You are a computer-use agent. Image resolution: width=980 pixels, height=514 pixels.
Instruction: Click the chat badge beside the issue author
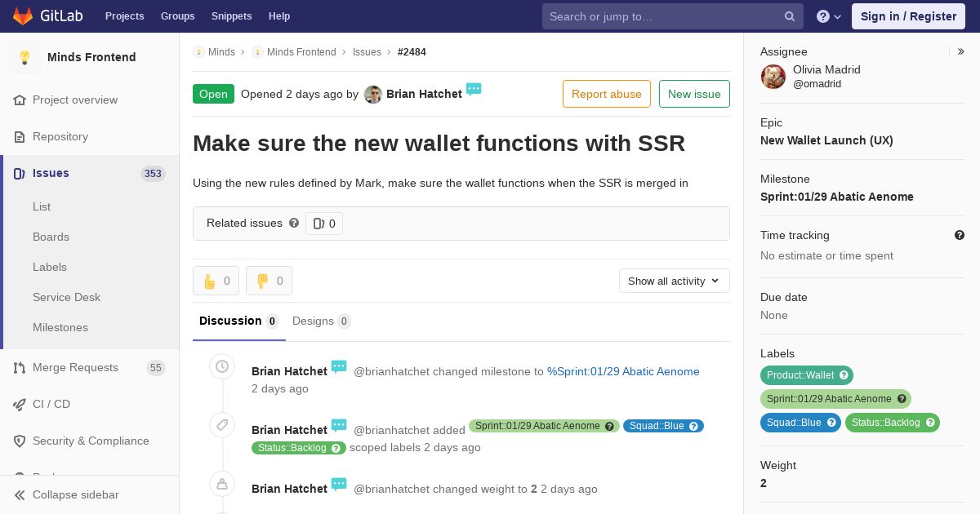[x=474, y=89]
